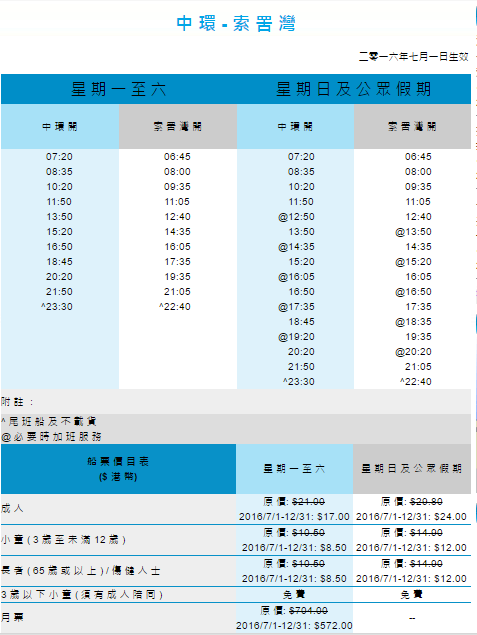Select the @17:35 extra sailing time
Image resolution: width=477 pixels, height=635 pixels.
pos(296,307)
